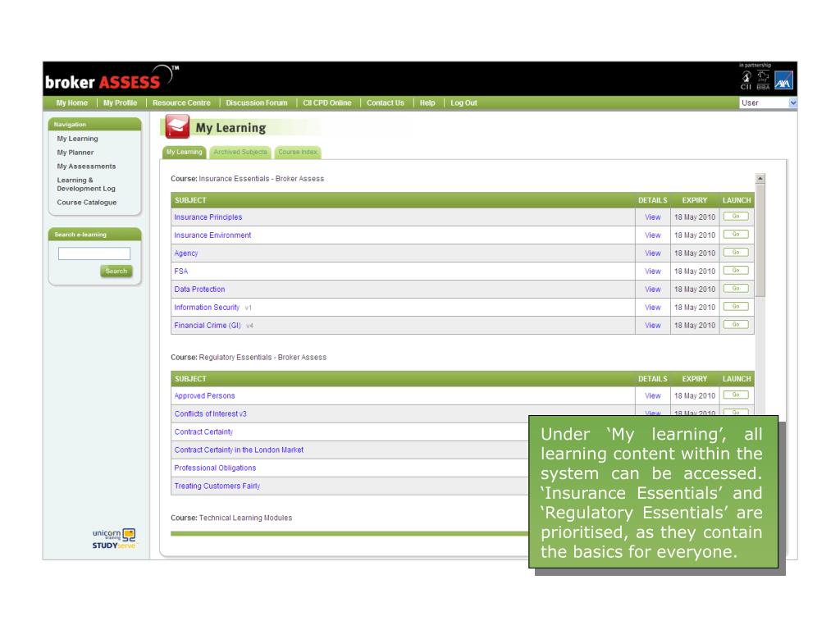The height and width of the screenshot is (630, 840).
Task: Go to Resource Centre
Action: (181, 103)
